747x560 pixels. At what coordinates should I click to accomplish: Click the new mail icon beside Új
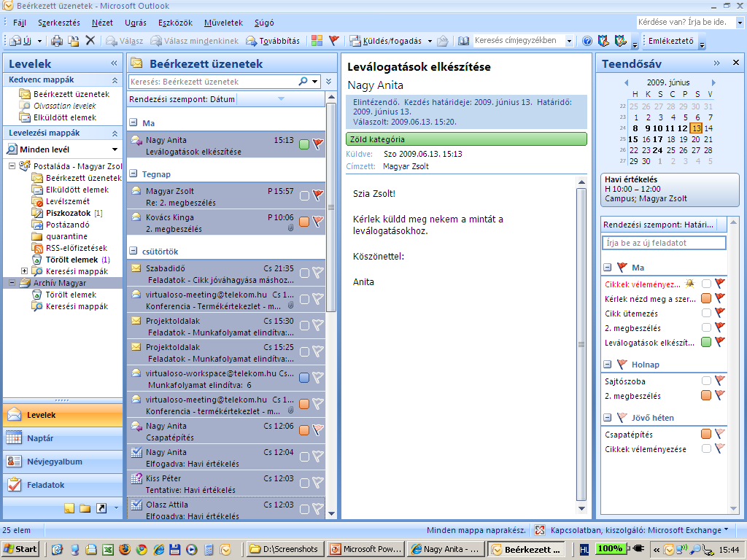15,41
